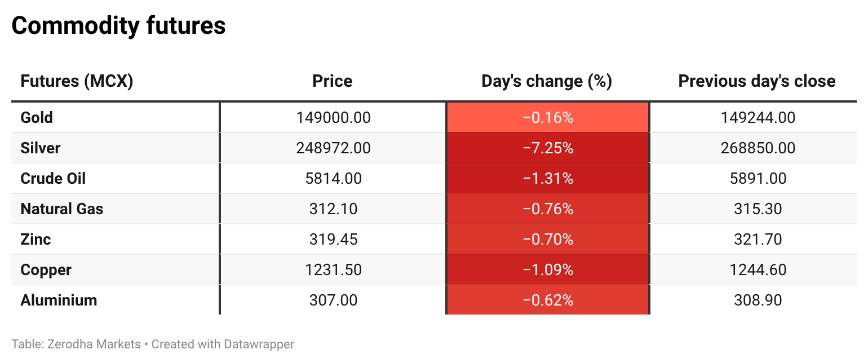Click Silver's price value 248972.00

coord(333,148)
